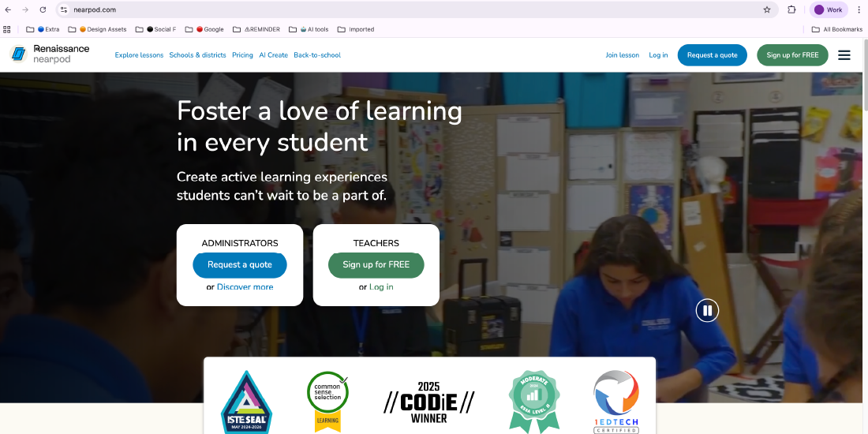Follow the Discover more link
Screen dimensions: 868x434
[x=245, y=286]
